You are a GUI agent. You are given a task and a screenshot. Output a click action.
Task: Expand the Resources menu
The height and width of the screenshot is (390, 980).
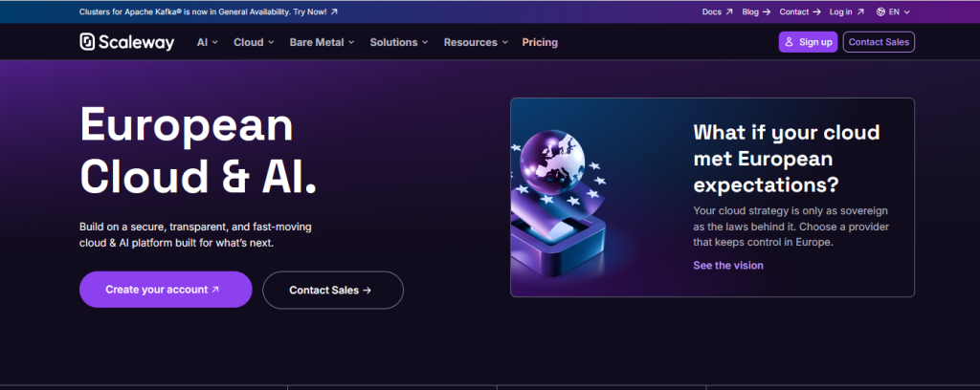click(x=476, y=42)
